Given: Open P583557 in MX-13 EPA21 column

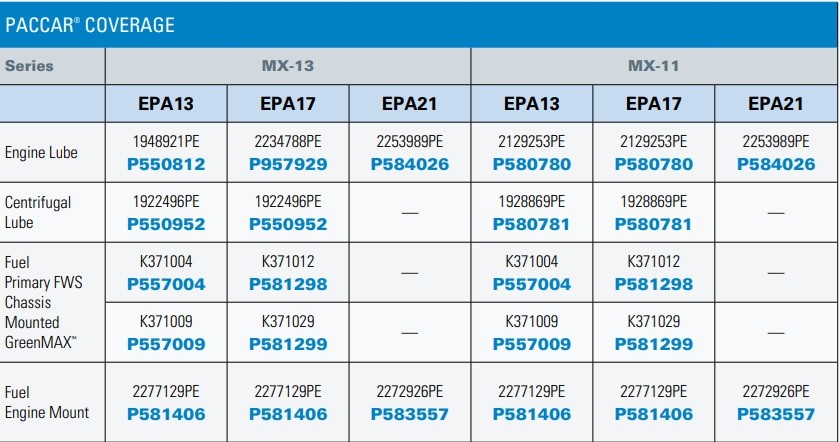Looking at the screenshot, I should tap(410, 414).
